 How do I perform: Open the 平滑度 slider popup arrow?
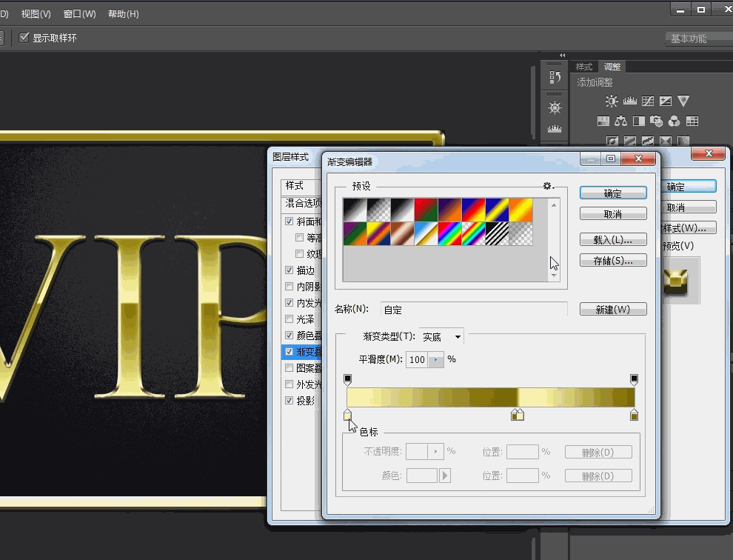435,360
